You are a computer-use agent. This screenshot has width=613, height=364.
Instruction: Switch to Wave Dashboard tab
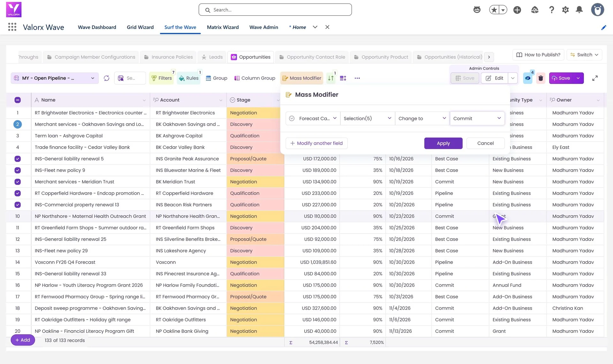97,27
